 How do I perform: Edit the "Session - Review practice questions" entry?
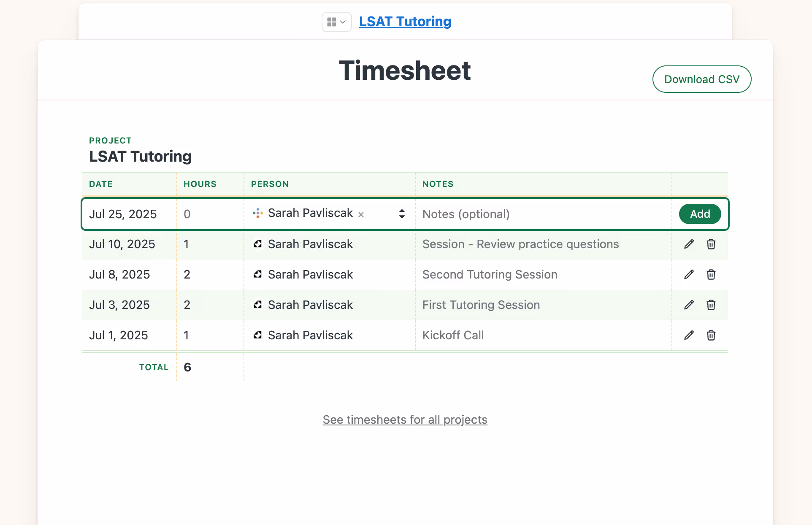pyautogui.click(x=689, y=244)
